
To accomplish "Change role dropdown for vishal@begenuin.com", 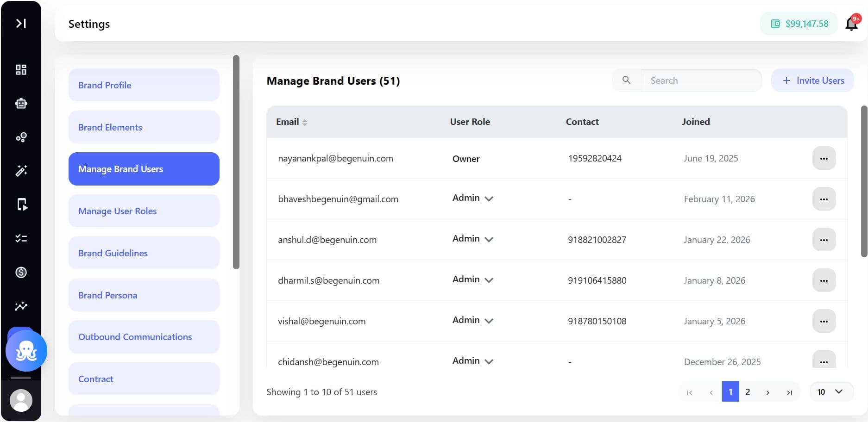I will click(x=472, y=320).
